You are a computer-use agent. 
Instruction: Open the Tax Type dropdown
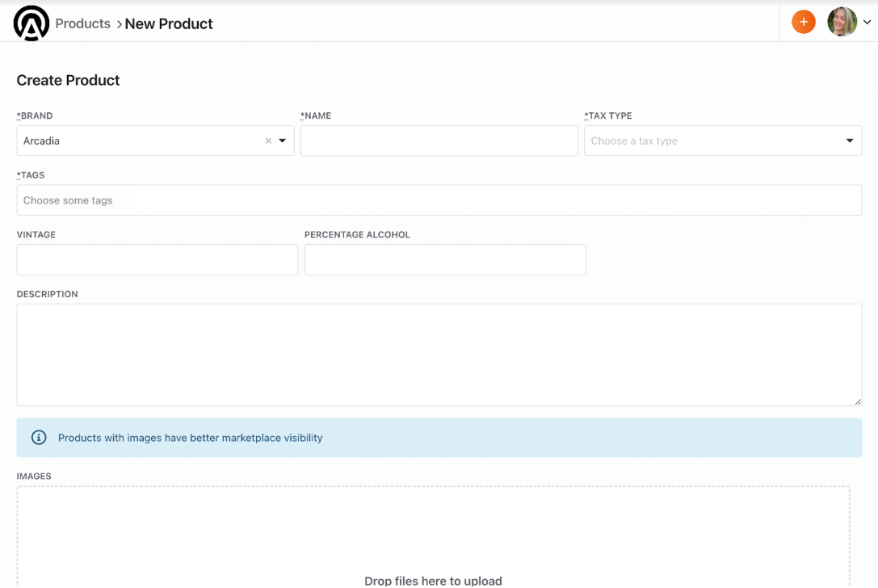(x=849, y=141)
